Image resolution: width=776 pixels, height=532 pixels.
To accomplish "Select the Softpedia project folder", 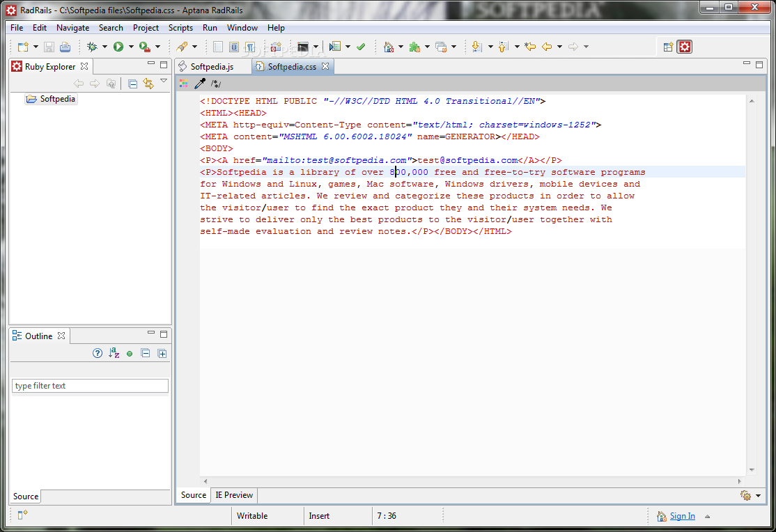I will [52, 99].
